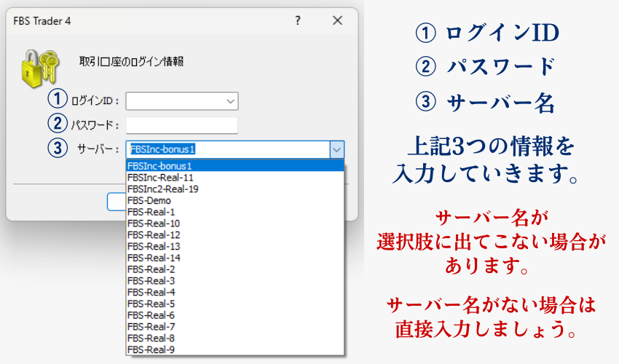Click into the パスワード field

pos(182,125)
